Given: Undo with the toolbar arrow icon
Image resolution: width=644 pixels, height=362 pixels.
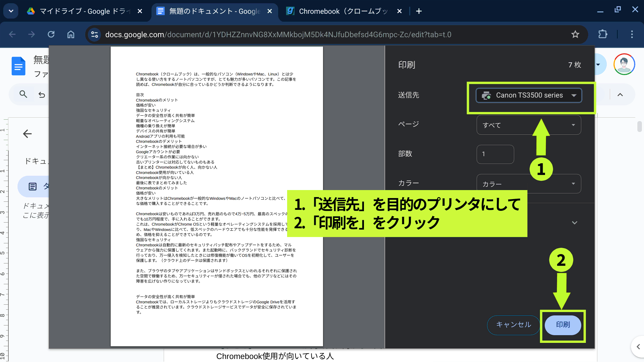Looking at the screenshot, I should click(x=42, y=95).
